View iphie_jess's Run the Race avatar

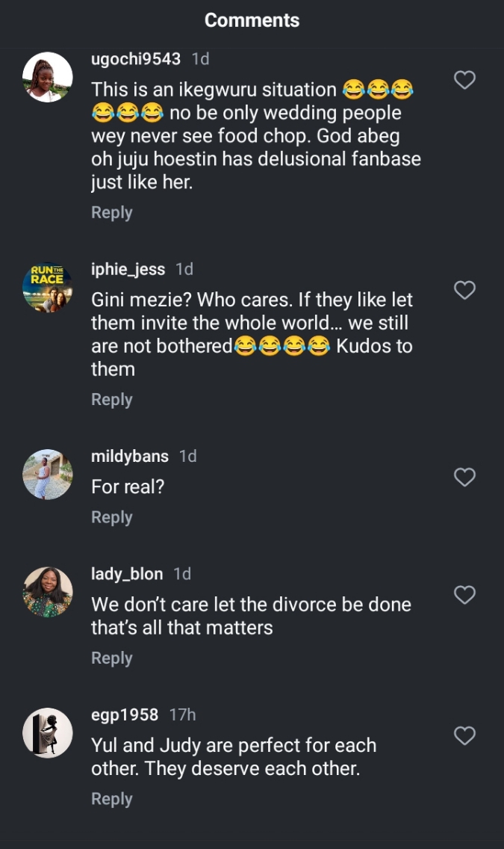(48, 288)
